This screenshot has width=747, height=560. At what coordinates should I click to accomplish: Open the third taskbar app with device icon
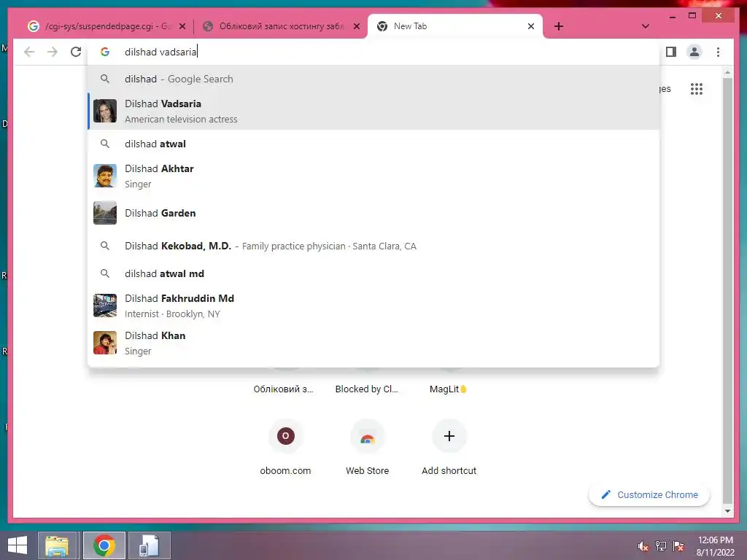pos(149,545)
